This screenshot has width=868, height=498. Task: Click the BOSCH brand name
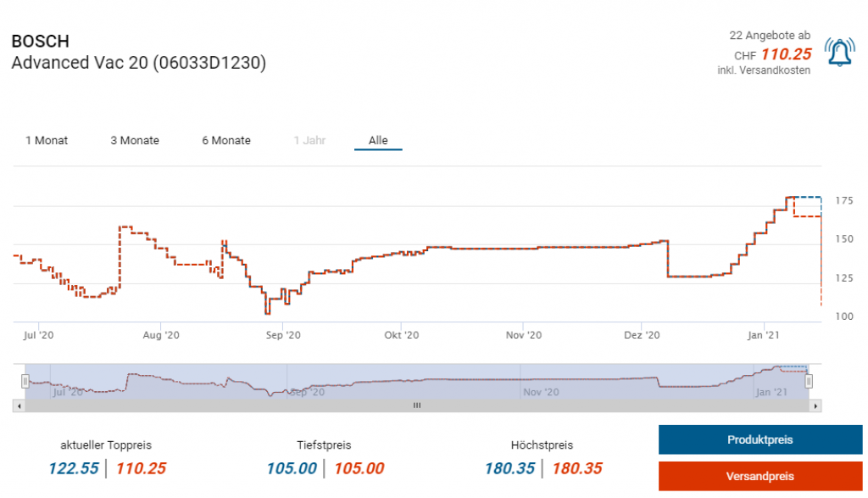coord(41,42)
